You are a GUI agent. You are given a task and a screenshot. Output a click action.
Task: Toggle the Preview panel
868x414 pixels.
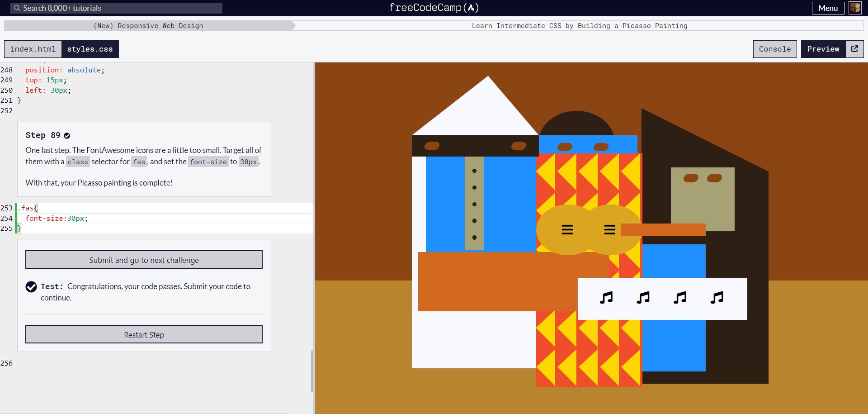click(x=823, y=49)
